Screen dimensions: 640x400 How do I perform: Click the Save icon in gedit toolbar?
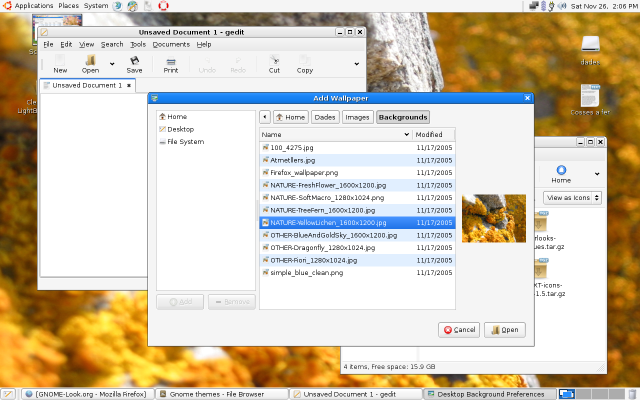click(x=134, y=60)
